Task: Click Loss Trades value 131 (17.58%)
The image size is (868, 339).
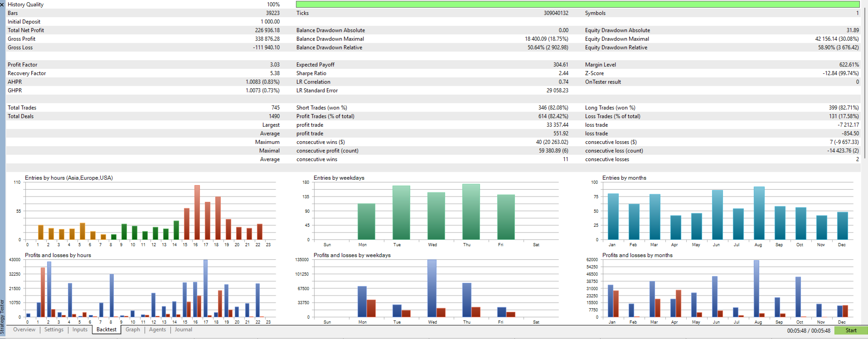Action: 844,116
